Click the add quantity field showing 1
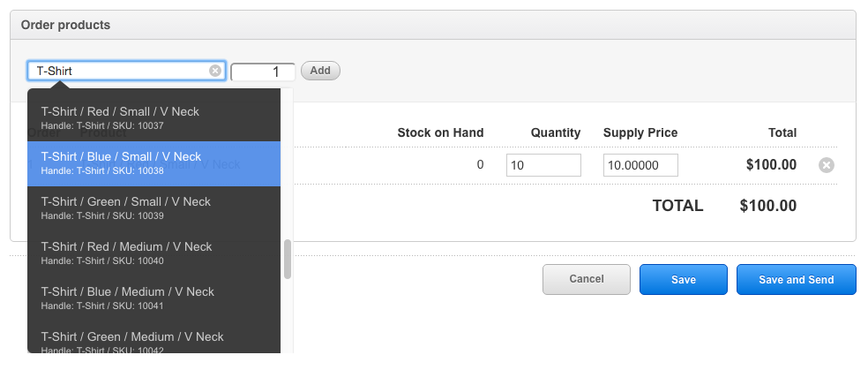 [x=263, y=72]
